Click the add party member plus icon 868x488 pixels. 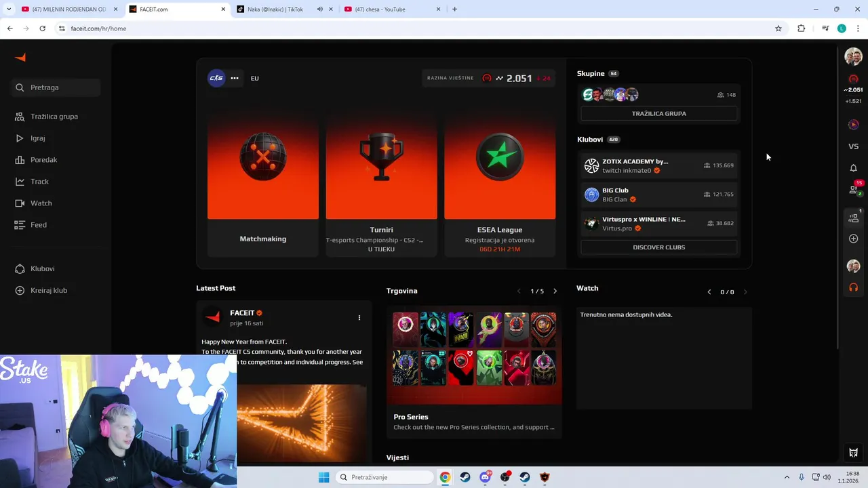(853, 239)
